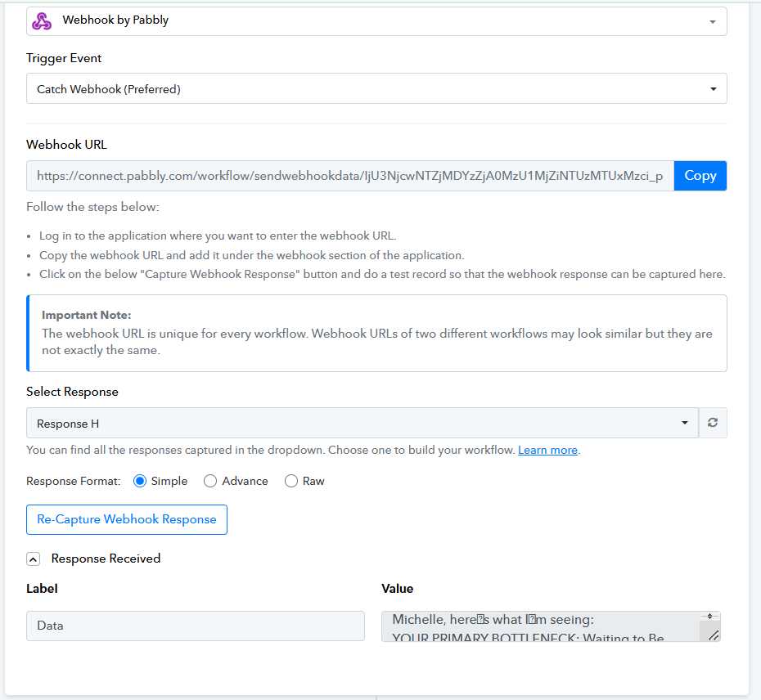The image size is (761, 700).
Task: Open the Learn more link
Action: (x=547, y=451)
